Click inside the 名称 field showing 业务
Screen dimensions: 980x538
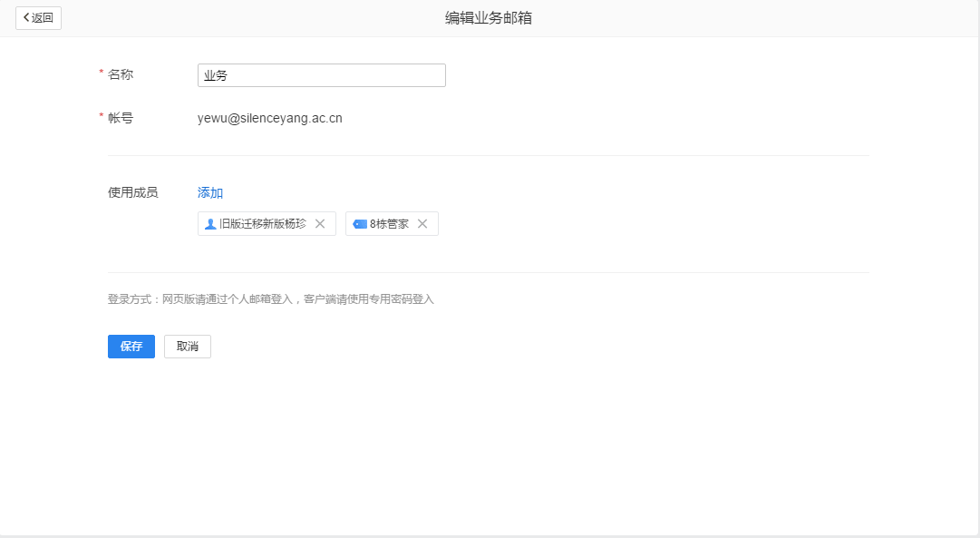pyautogui.click(x=321, y=74)
